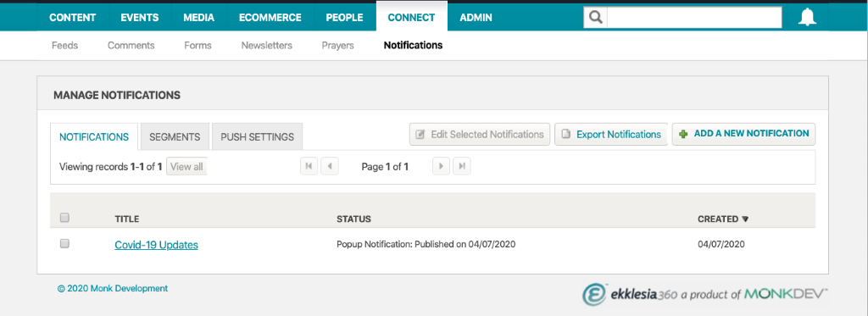Open the Content menu

click(x=73, y=18)
